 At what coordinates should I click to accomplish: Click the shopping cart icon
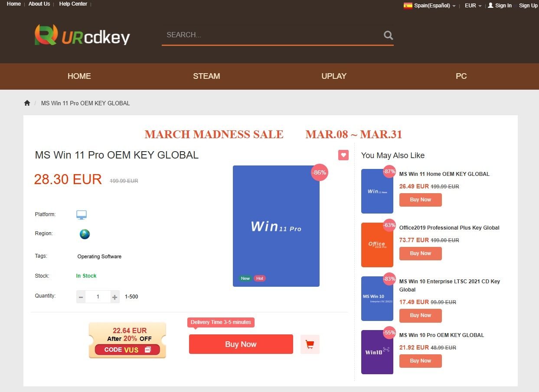[x=310, y=344]
